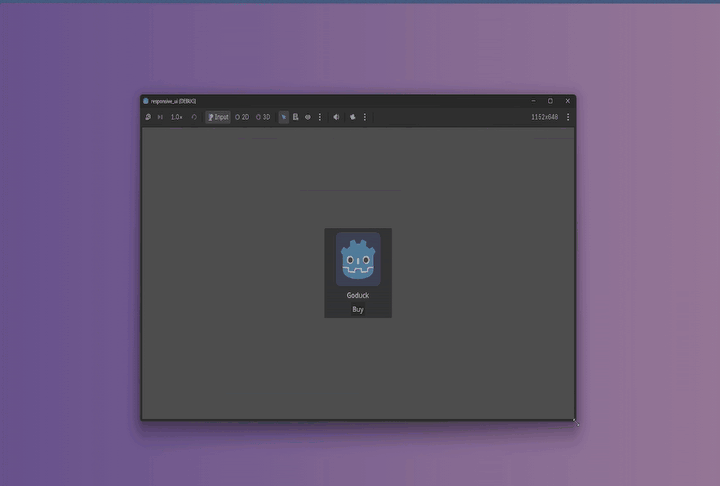720x486 pixels.
Task: Reset the game speed with the reset icon
Action: [194, 117]
